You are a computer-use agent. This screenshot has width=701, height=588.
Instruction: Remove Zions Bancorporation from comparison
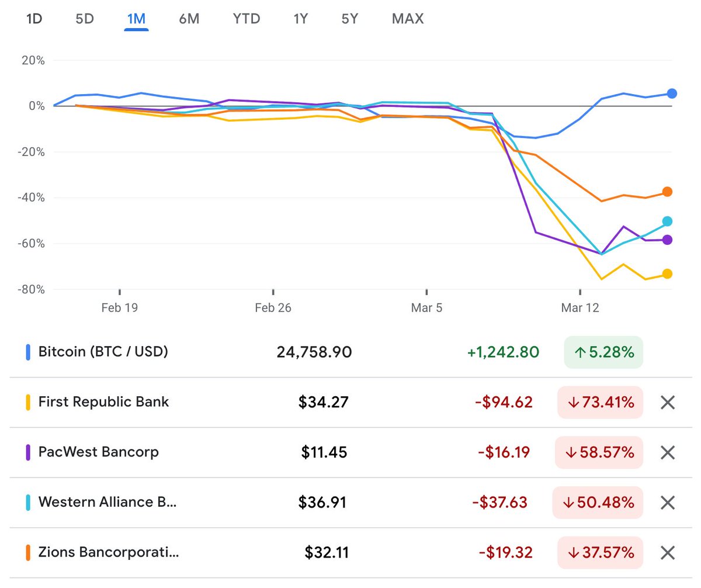click(668, 553)
